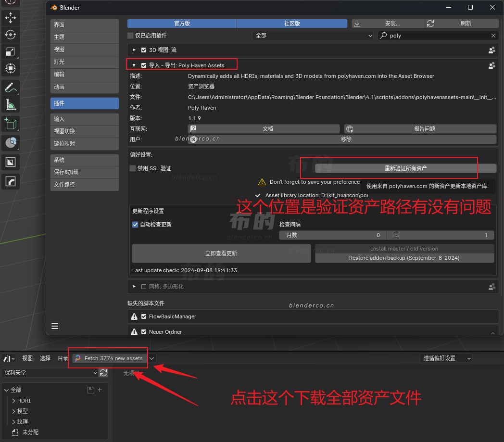Open the 遵循偏好设置 import method dropdown

pyautogui.click(x=446, y=358)
